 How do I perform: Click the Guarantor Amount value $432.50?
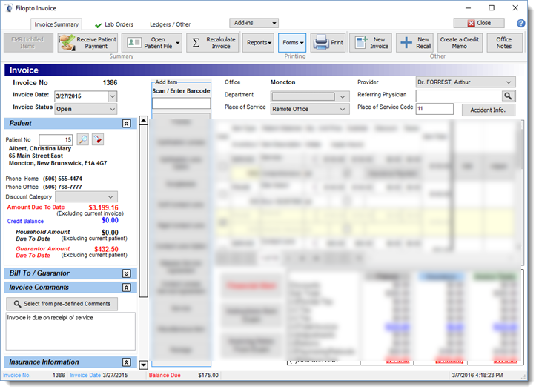(x=106, y=249)
